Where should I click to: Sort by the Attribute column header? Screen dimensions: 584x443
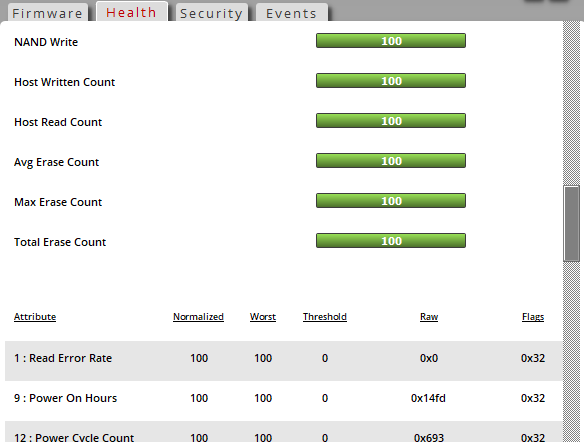[x=35, y=317]
